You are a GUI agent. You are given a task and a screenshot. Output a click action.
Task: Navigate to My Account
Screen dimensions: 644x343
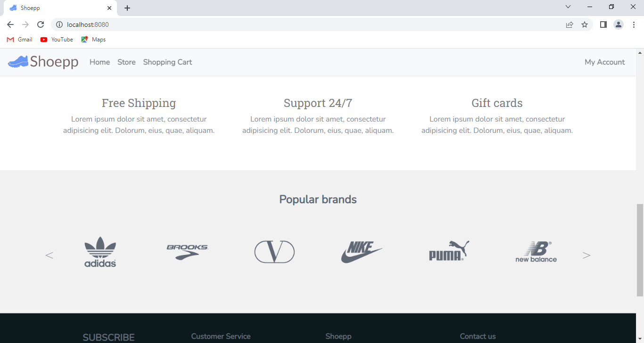pos(604,62)
